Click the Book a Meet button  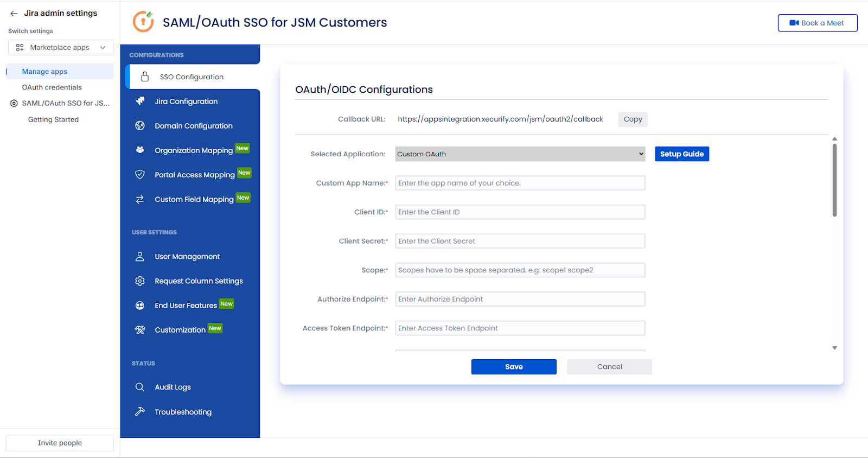818,23
